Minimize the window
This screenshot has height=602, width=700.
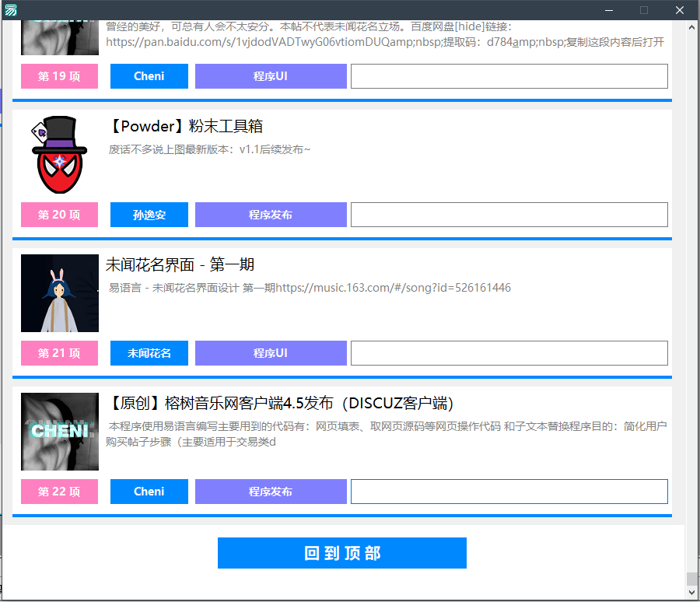click(608, 10)
